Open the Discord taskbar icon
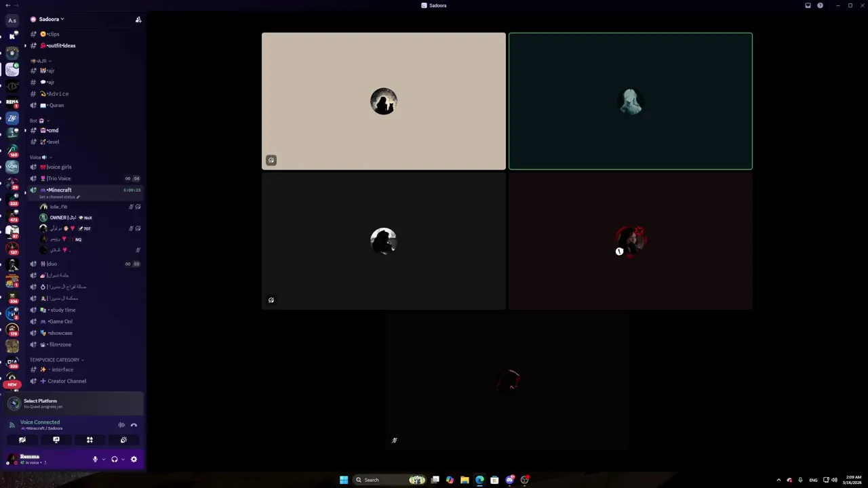Image resolution: width=868 pixels, height=488 pixels. coord(509,480)
